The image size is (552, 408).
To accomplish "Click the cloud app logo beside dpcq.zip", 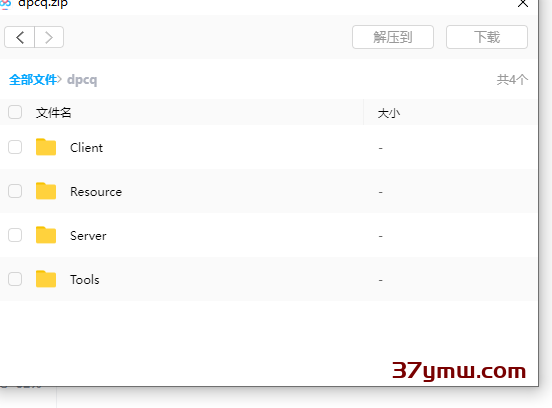I will (x=5, y=4).
